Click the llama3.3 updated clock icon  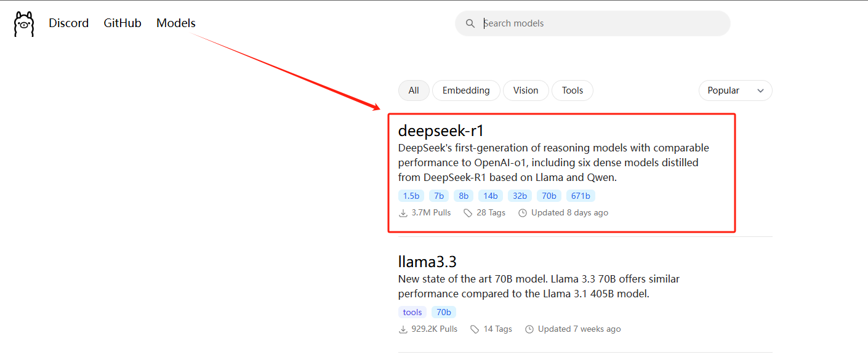click(x=529, y=329)
